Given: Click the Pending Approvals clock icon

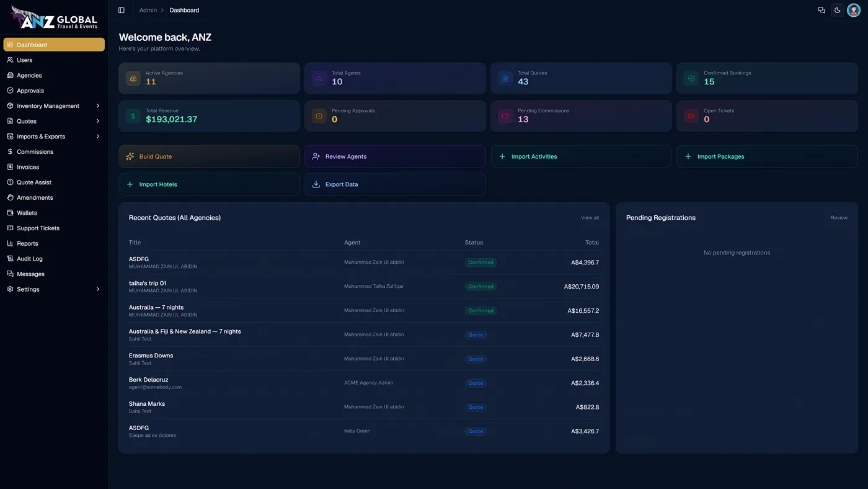Looking at the screenshot, I should (x=319, y=116).
